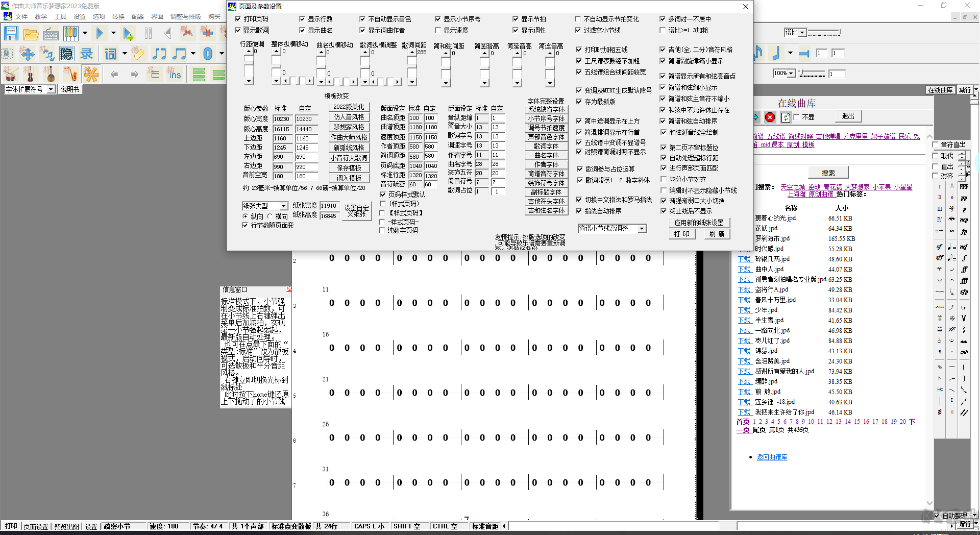Adjust the slider next to 100% dropdown
This screenshot has width=980, height=535.
pyautogui.click(x=812, y=74)
